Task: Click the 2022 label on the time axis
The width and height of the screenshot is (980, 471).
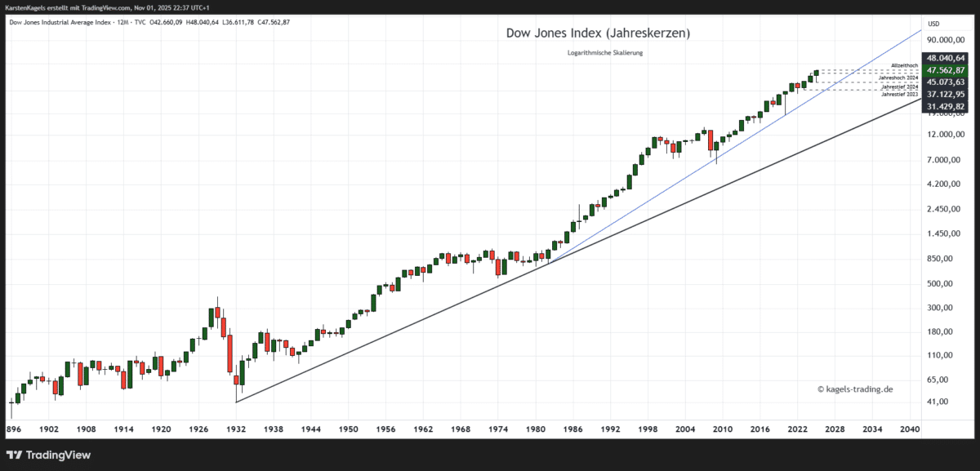Action: [799, 429]
